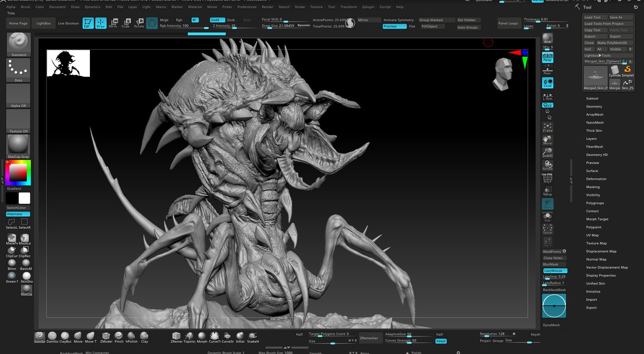Image resolution: width=644 pixels, height=354 pixels.
Task: Select the Draw mode icon
Action: tap(101, 23)
